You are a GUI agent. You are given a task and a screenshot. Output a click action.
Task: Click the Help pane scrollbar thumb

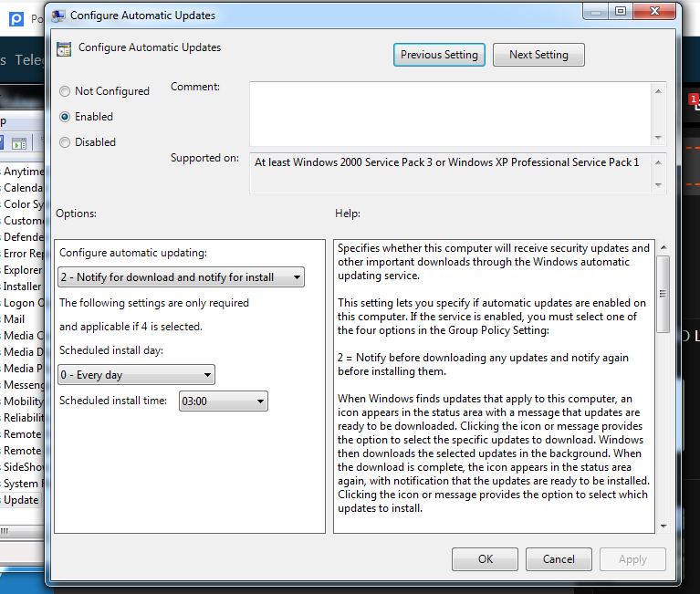pyautogui.click(x=663, y=294)
